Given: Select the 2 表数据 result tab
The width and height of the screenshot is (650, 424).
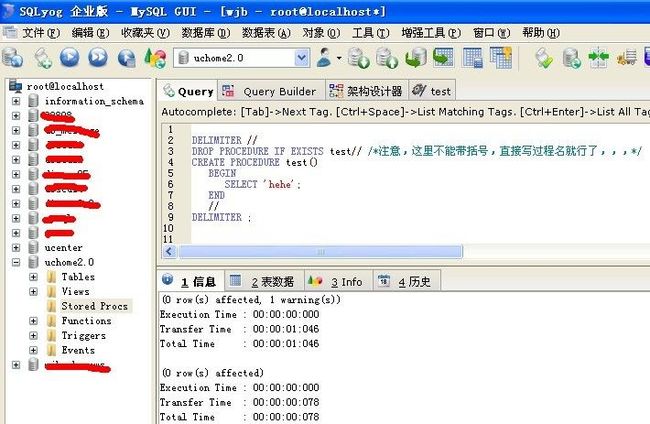Looking at the screenshot, I should point(264,281).
